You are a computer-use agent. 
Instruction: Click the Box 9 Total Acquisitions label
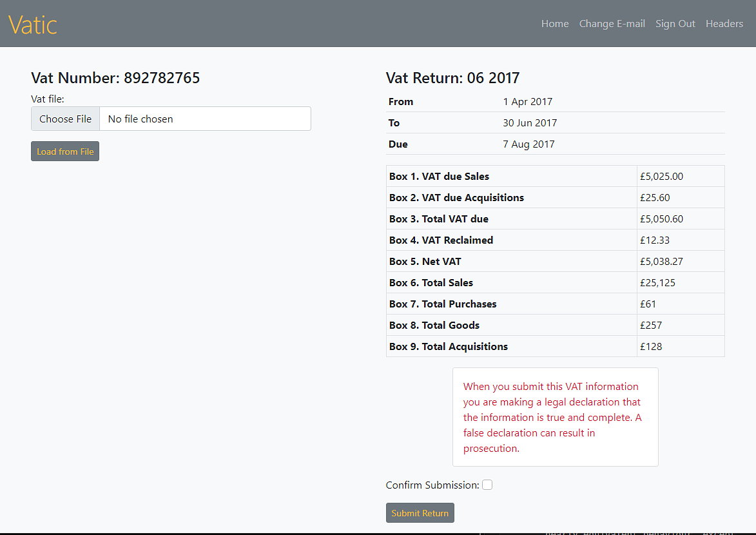(x=448, y=347)
